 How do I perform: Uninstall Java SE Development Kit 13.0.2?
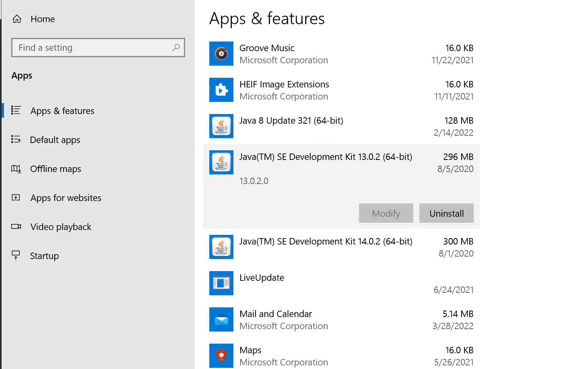(446, 213)
